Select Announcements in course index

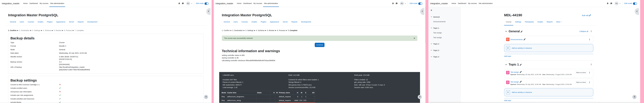pyautogui.click(x=439, y=22)
